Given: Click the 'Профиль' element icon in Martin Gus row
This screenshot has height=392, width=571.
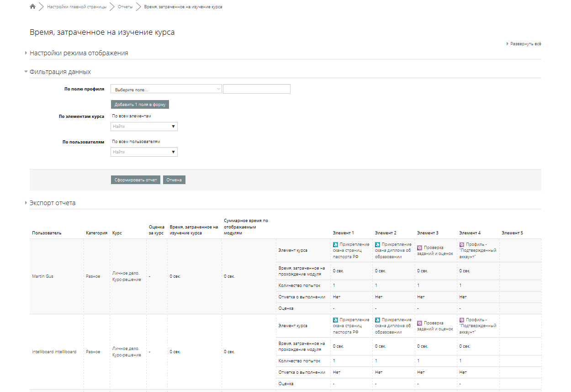Looking at the screenshot, I should 462,244.
